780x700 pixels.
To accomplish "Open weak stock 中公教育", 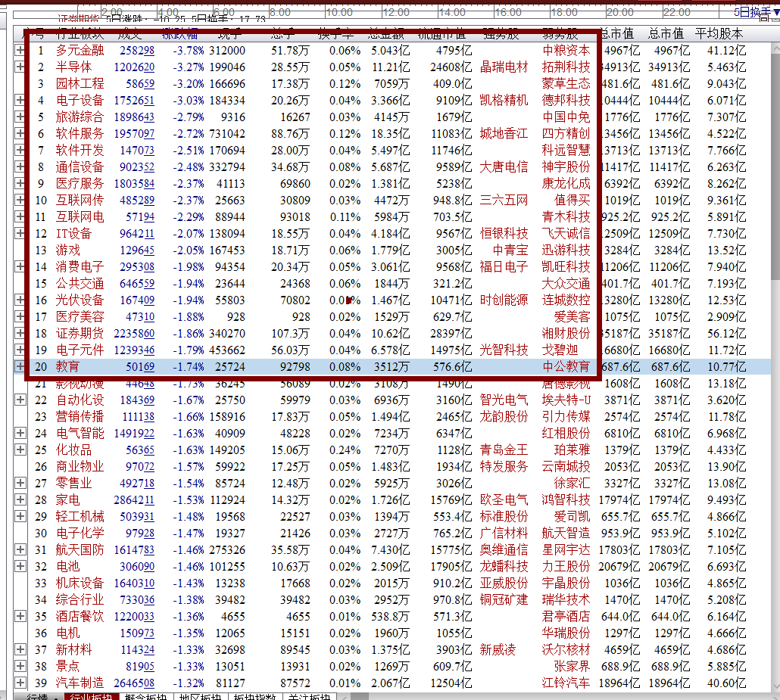I will click(x=566, y=367).
